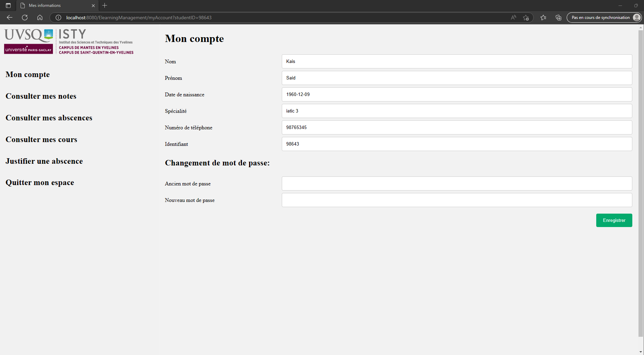This screenshot has height=355, width=644.
Task: Click the back navigation arrow
Action: point(9,18)
